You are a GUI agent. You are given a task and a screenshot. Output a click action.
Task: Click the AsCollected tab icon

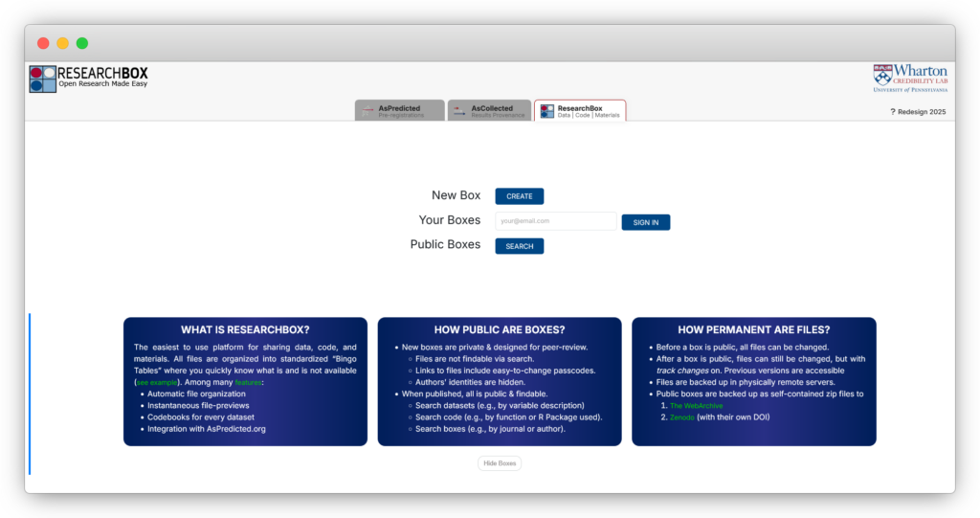[x=460, y=111]
